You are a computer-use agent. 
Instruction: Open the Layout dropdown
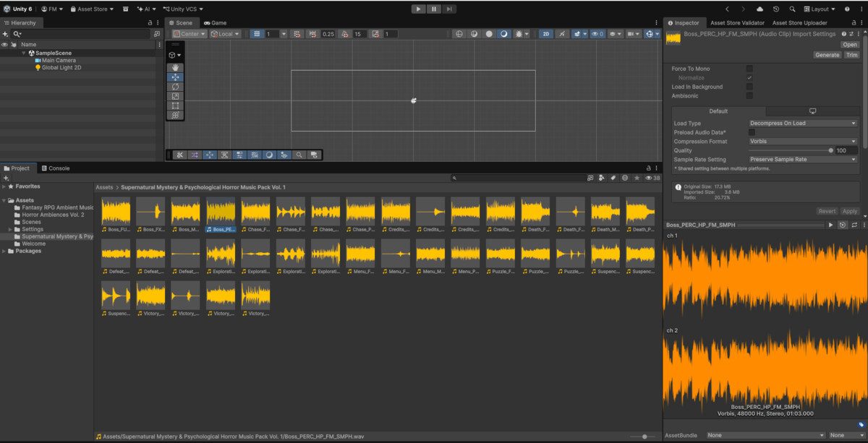coord(819,9)
